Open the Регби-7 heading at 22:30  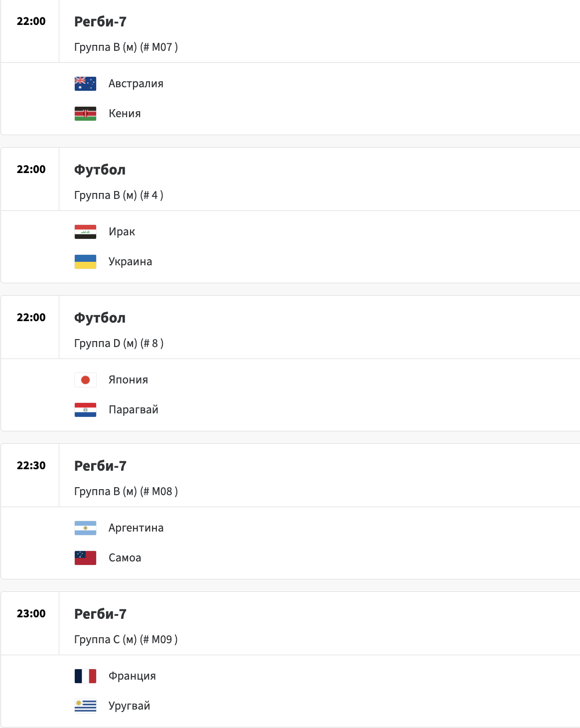pyautogui.click(x=100, y=466)
